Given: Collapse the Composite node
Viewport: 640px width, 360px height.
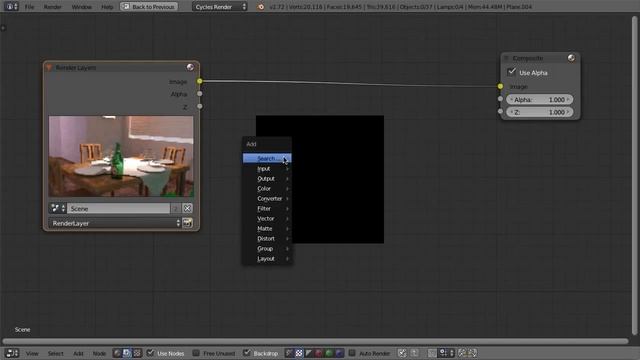Looking at the screenshot, I should click(x=507, y=58).
